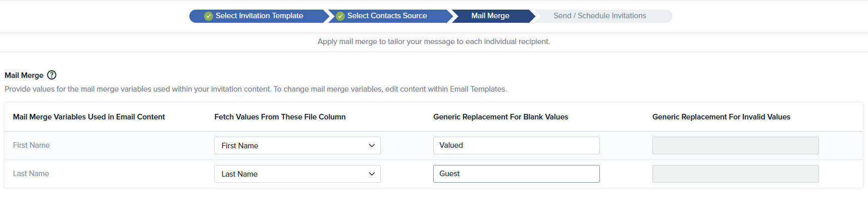Click Last Name row's invalid values replacement field
The width and height of the screenshot is (868, 207).
[x=735, y=174]
